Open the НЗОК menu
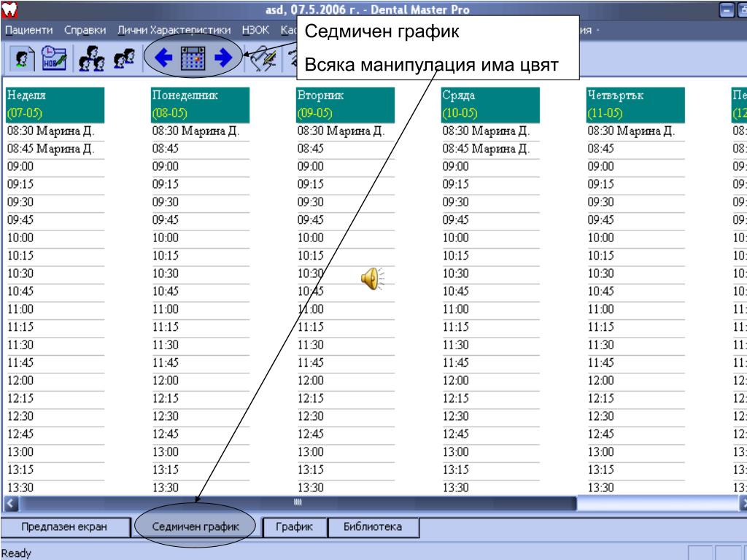Image resolution: width=747 pixels, height=560 pixels. 255,30
